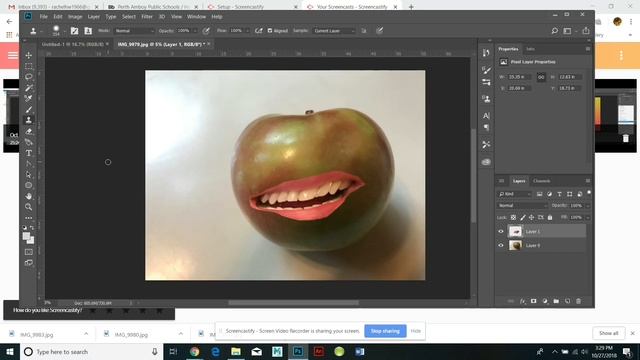Image resolution: width=640 pixels, height=360 pixels.
Task: Open the File menu
Action: [x=44, y=17]
